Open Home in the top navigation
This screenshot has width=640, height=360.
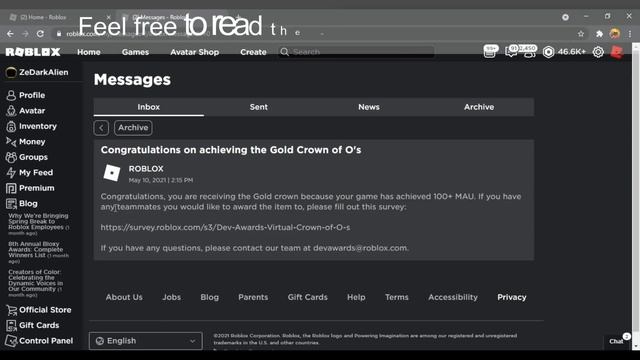[89, 52]
